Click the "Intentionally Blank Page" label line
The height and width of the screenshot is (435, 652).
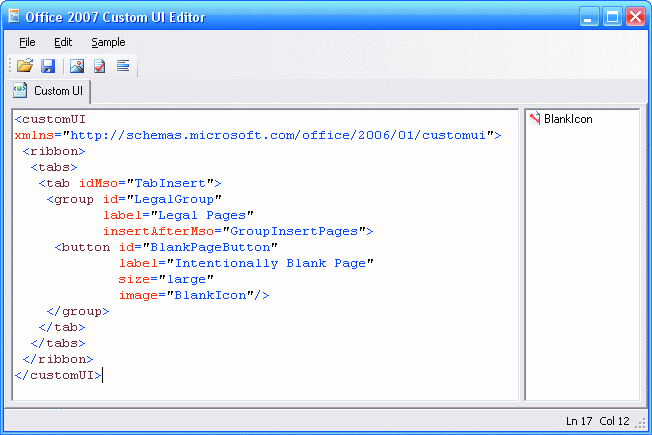click(246, 263)
